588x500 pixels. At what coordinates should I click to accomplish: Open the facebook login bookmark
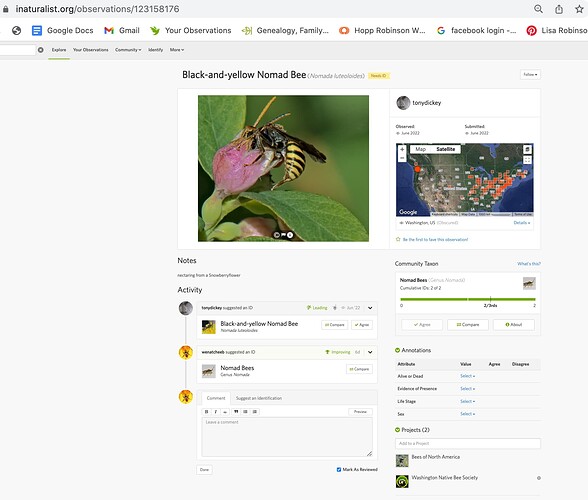tap(476, 30)
